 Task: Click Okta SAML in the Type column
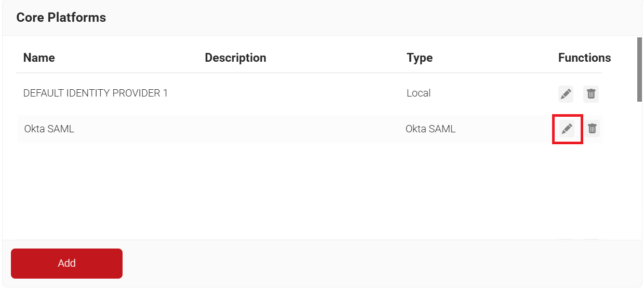point(431,129)
